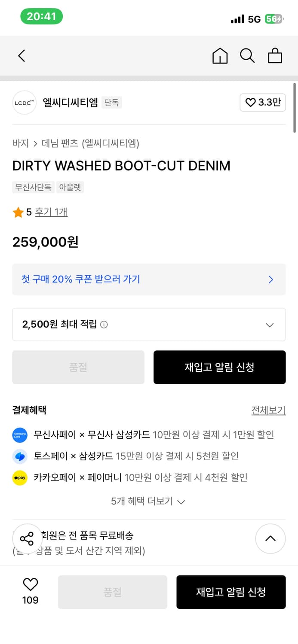The image size is (298, 644).
Task: Open search with magnifier icon
Action: pyautogui.click(x=247, y=56)
